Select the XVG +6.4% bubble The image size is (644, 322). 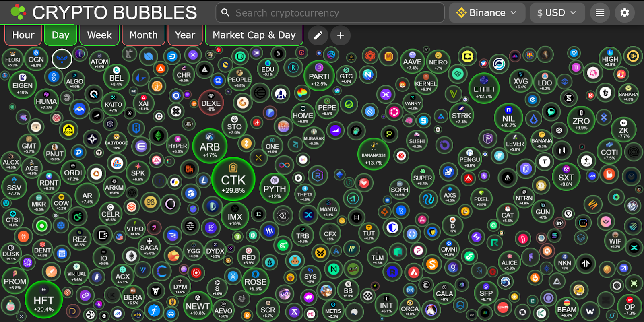[520, 80]
